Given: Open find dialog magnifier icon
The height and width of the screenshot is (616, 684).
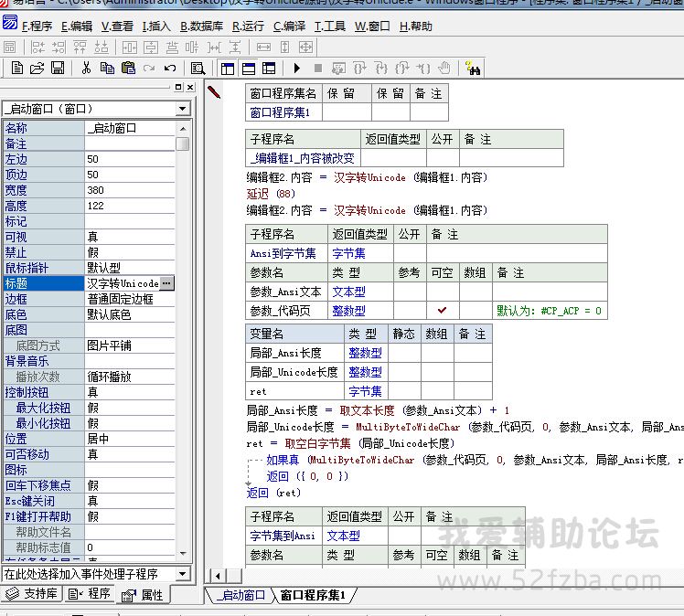Looking at the screenshot, I should 198,69.
